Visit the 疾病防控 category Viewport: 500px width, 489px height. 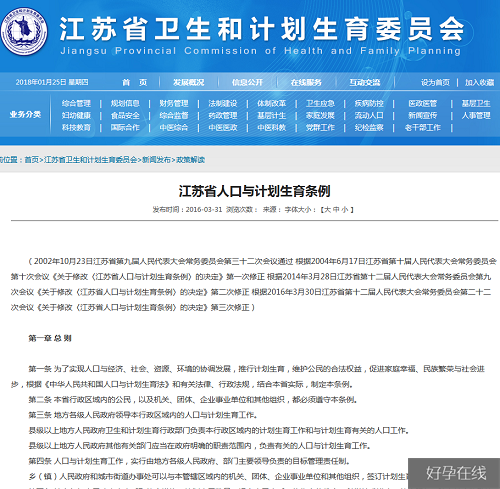pyautogui.click(x=369, y=104)
